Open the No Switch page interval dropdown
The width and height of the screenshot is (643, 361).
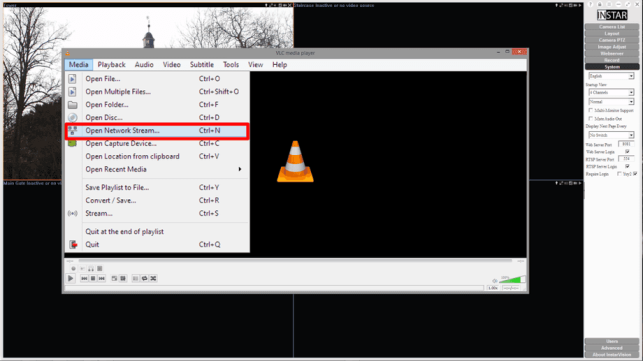[611, 135]
